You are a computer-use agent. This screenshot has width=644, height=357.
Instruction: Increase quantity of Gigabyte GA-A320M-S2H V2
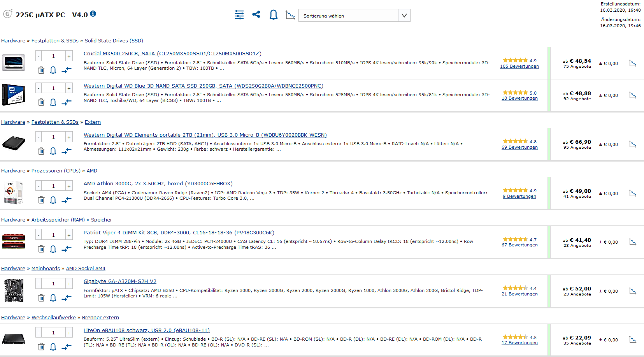tap(69, 284)
